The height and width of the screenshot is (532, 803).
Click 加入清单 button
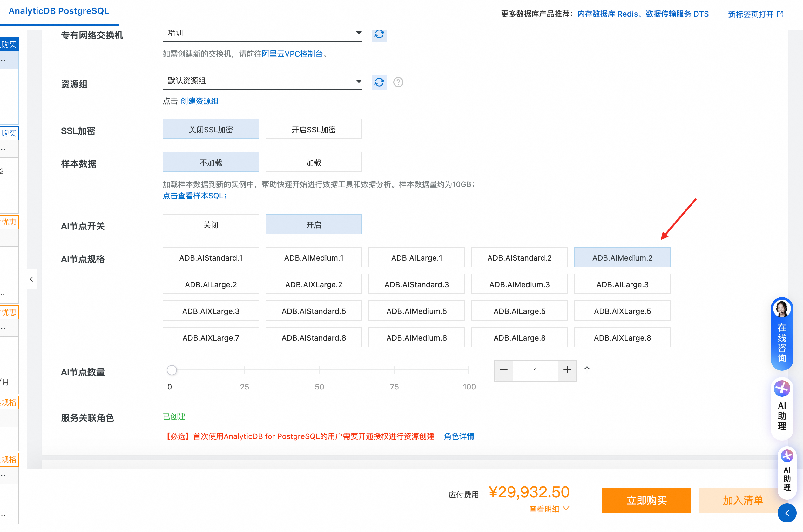pyautogui.click(x=743, y=500)
